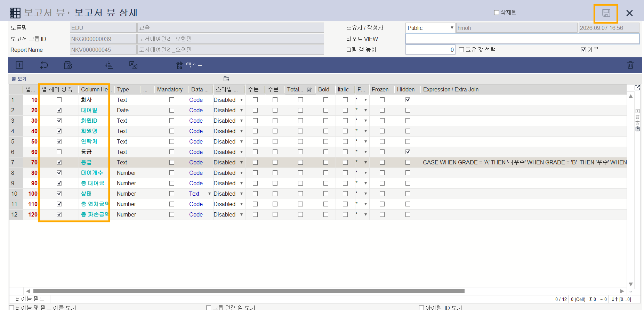Check Frozen box for 대여개수 row

pos(382,173)
